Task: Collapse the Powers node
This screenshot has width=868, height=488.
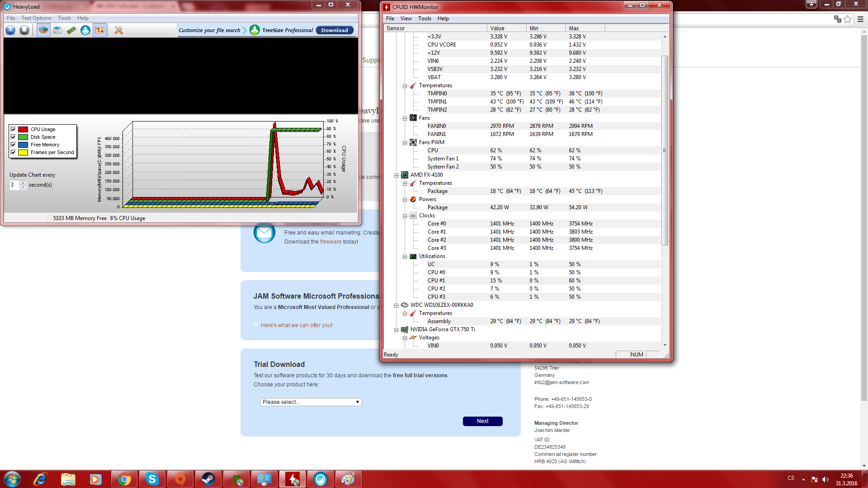Action: pos(405,200)
